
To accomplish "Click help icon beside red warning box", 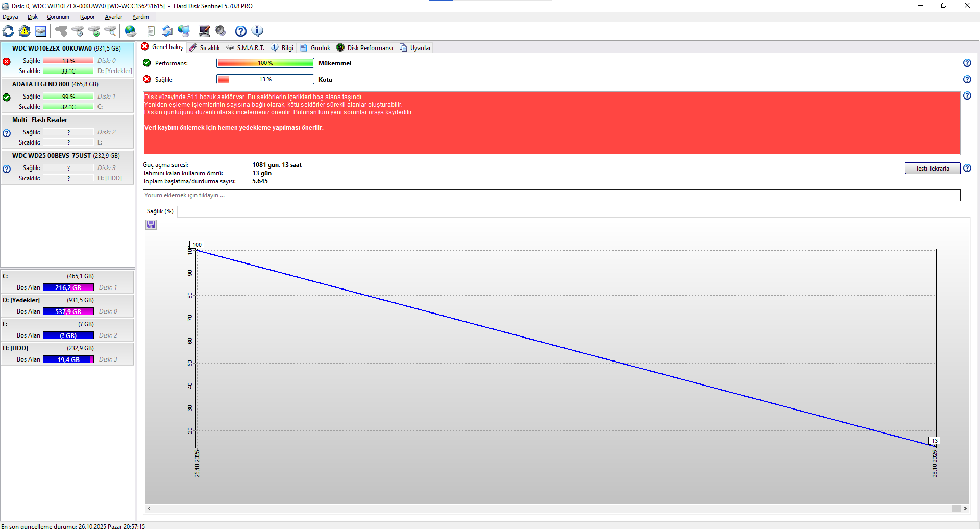I will coord(967,95).
